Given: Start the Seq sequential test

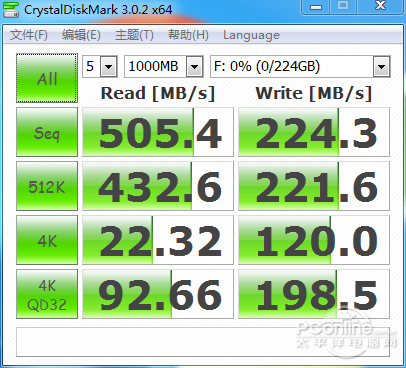Looking at the screenshot, I should 47,132.
